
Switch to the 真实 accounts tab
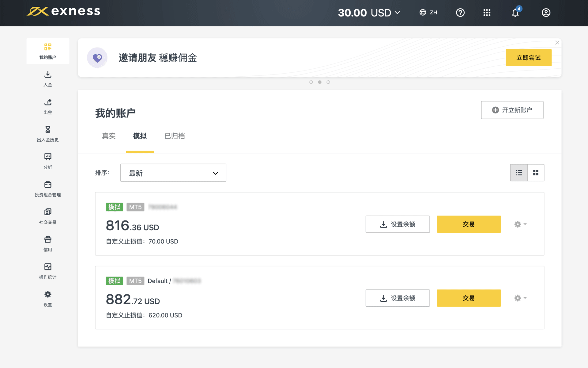point(109,136)
